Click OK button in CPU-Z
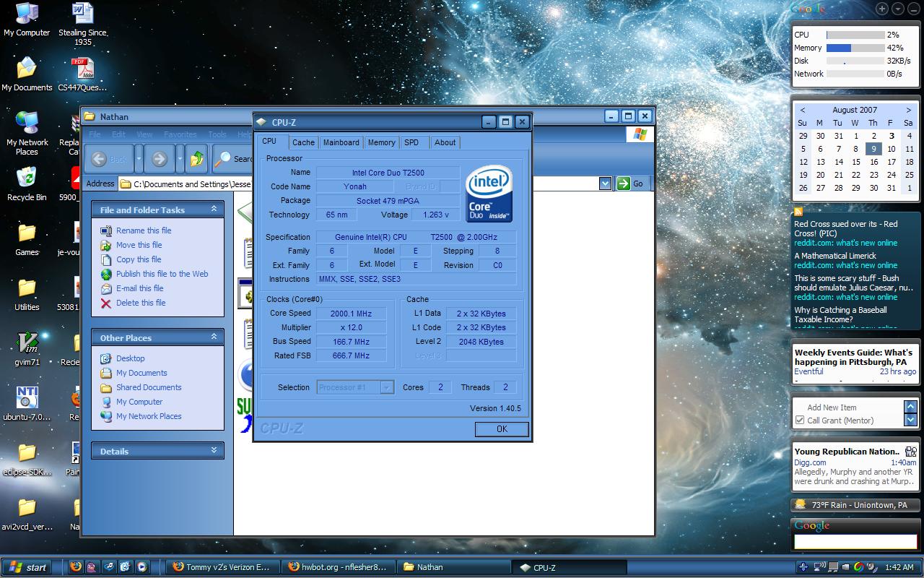Screen dimensions: 924x578 pyautogui.click(x=502, y=428)
